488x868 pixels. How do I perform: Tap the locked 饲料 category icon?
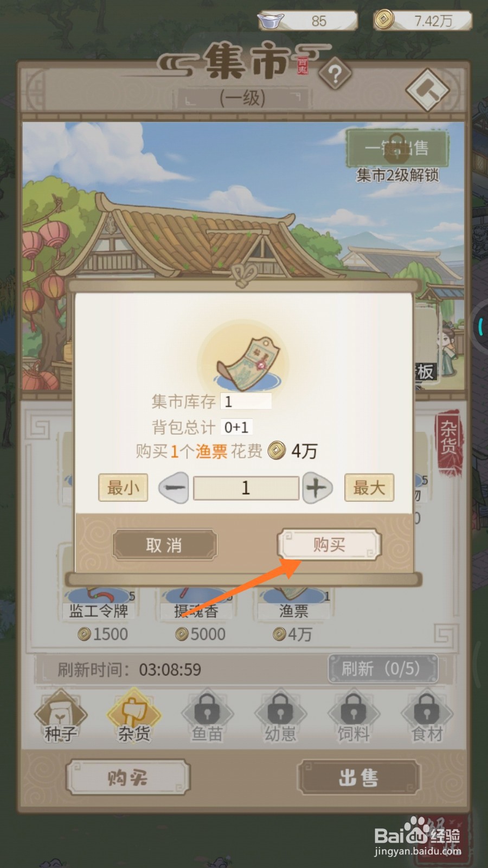pos(354,716)
